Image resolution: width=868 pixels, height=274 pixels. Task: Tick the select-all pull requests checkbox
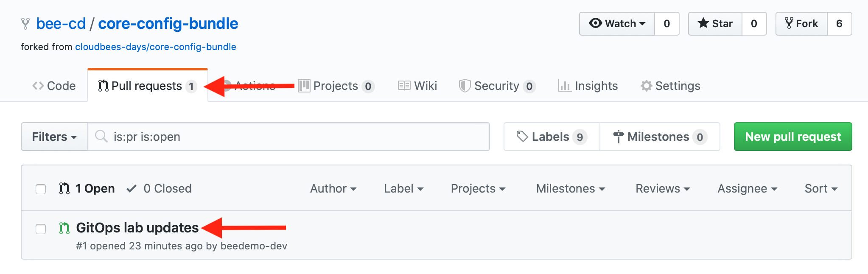pos(41,189)
